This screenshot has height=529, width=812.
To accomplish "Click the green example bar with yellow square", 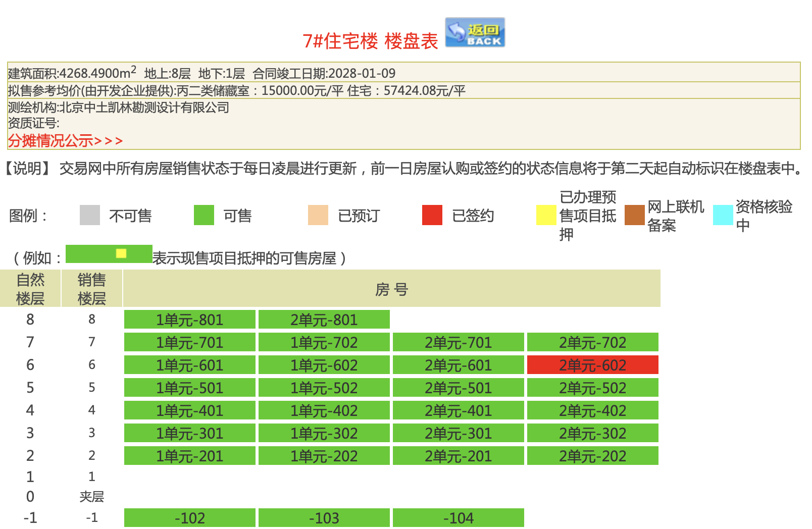I will click(109, 254).
